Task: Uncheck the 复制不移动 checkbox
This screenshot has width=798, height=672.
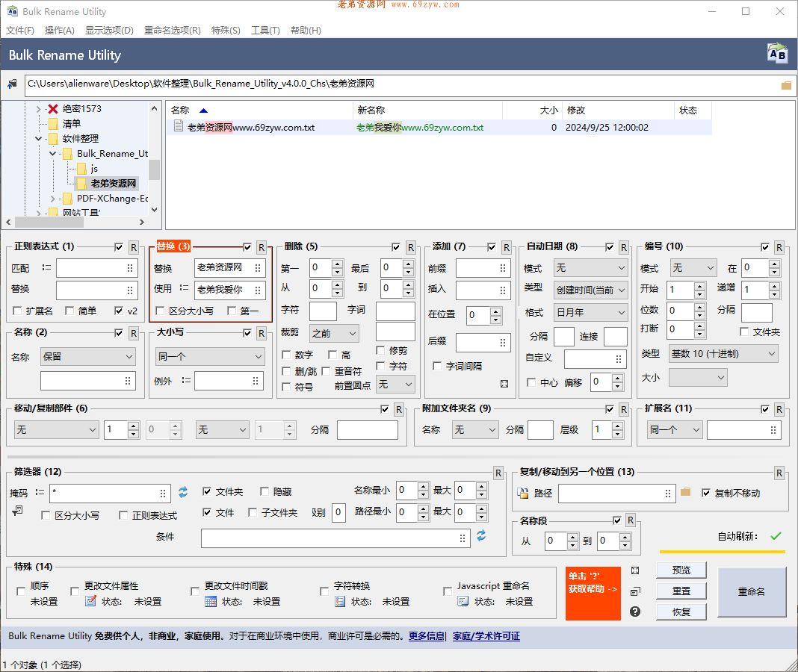Action: pyautogui.click(x=706, y=493)
